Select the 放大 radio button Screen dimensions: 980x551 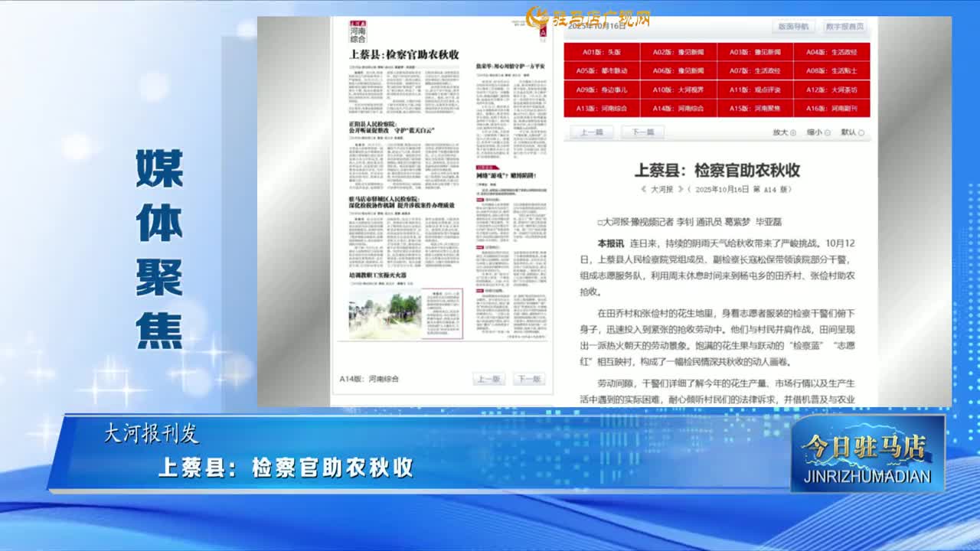coord(792,132)
